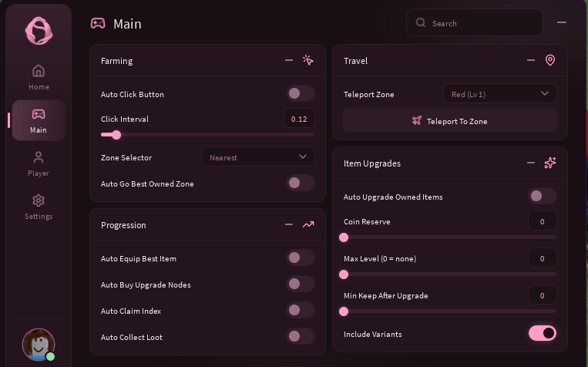588x367 pixels.
Task: Open the Home sidebar page
Action: point(39,77)
